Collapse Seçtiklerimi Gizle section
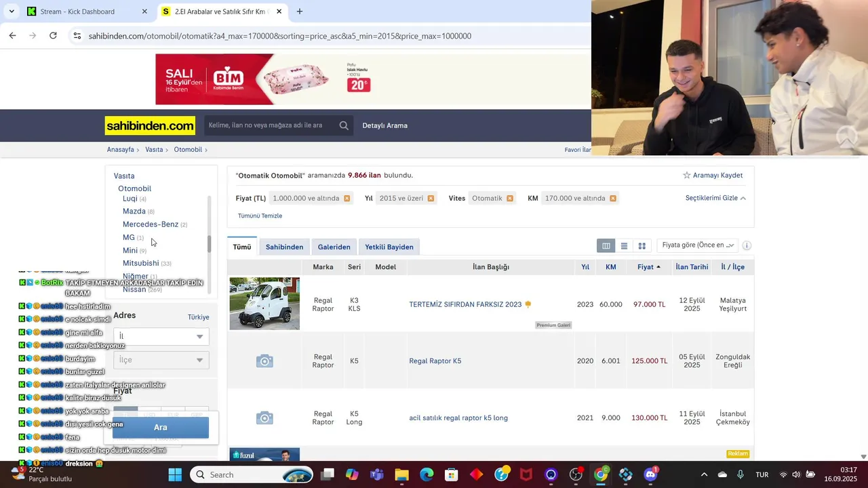This screenshot has width=868, height=488. click(x=715, y=198)
